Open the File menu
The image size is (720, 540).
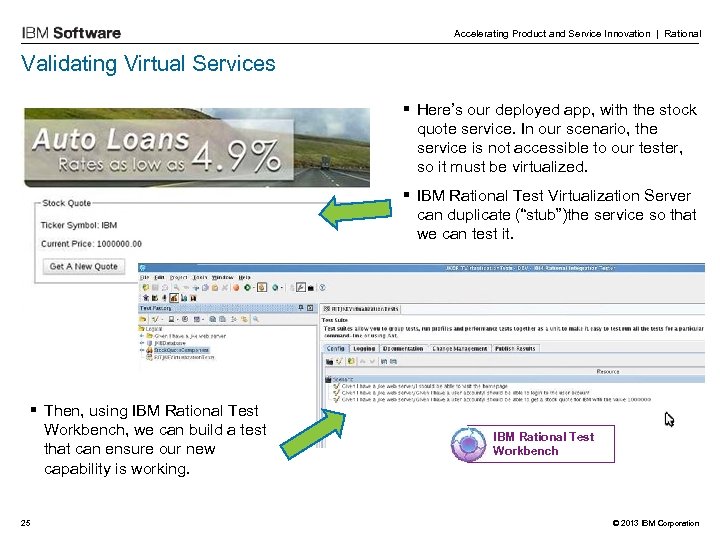coord(145,277)
